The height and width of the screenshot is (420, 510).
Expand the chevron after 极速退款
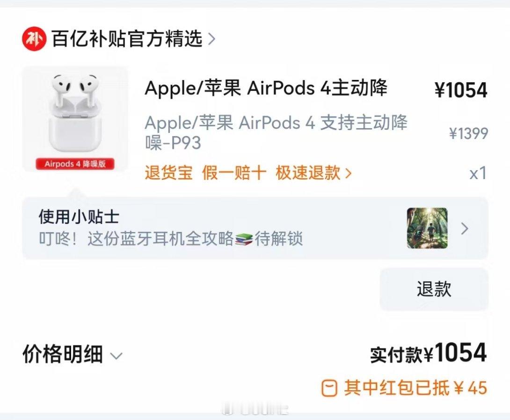click(x=348, y=173)
